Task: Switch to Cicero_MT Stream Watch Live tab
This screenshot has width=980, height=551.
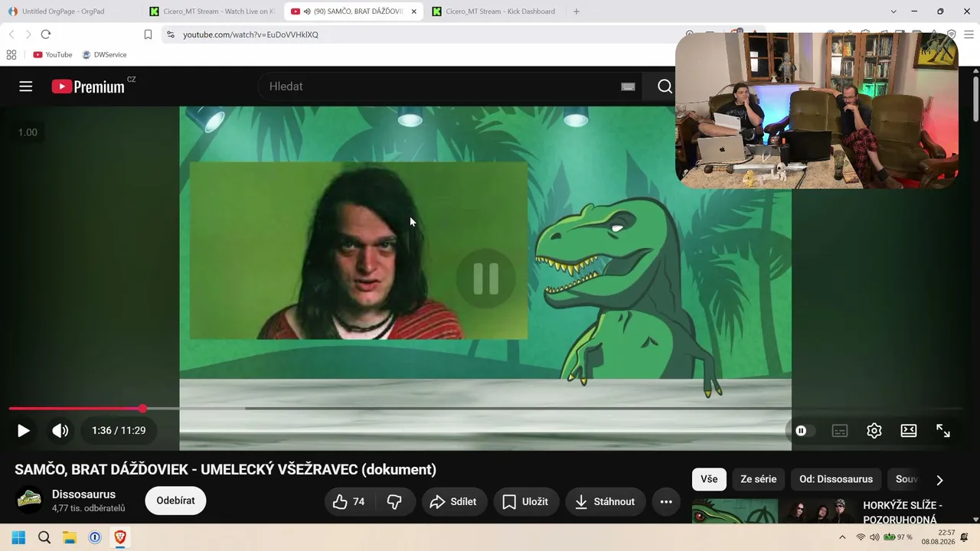Action: tap(213, 11)
